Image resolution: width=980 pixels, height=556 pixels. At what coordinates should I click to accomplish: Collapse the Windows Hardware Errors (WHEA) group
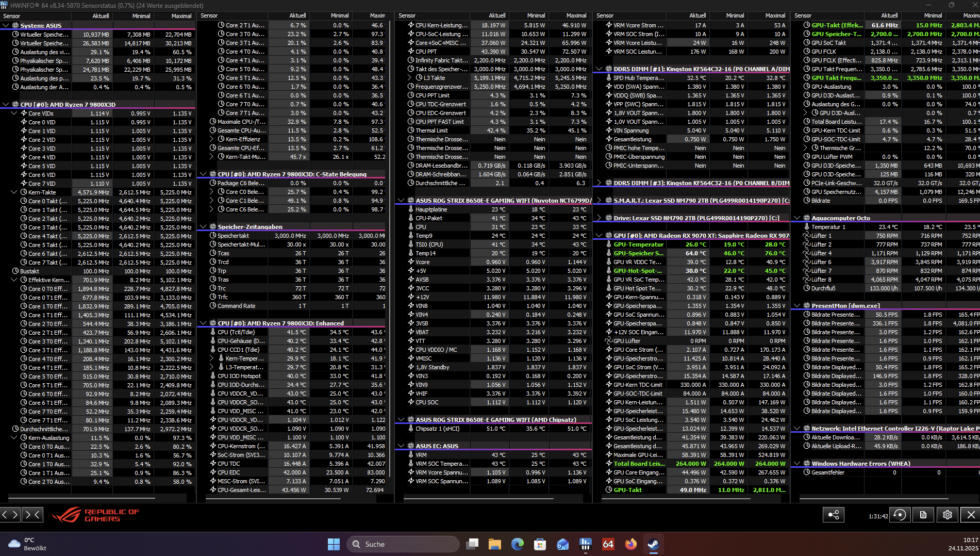pyautogui.click(x=797, y=464)
